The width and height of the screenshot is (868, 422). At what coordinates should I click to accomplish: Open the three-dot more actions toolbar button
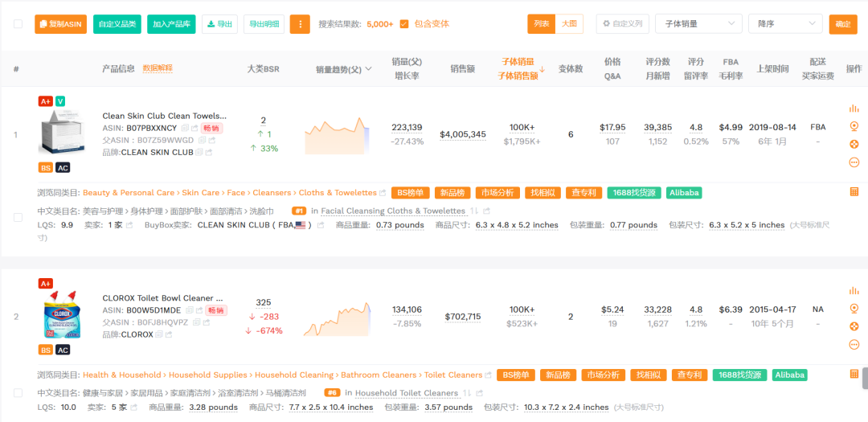coord(300,24)
